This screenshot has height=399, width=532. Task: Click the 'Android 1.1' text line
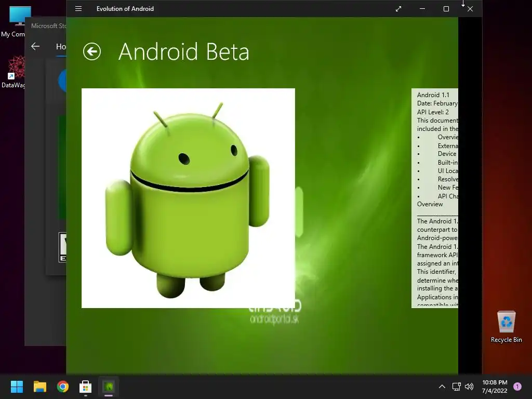point(433,95)
